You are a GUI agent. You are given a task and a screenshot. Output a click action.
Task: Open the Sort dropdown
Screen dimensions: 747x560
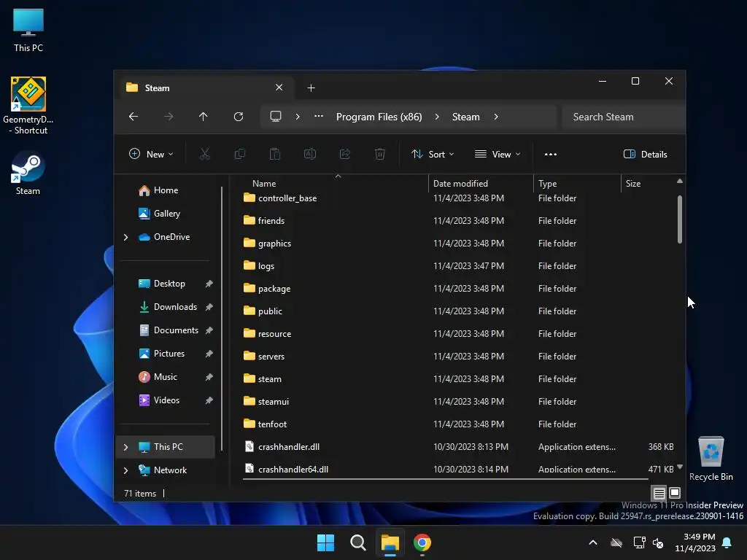[x=433, y=155]
